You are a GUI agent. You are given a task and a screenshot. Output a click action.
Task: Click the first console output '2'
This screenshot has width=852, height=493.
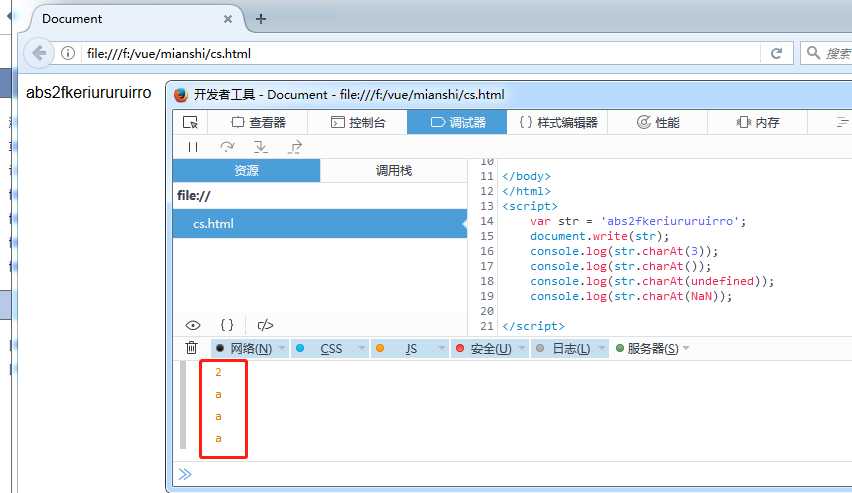[x=218, y=372]
